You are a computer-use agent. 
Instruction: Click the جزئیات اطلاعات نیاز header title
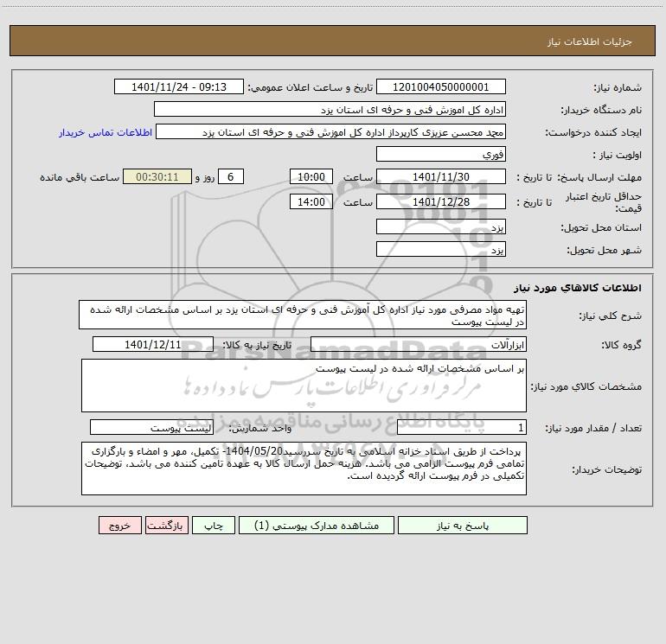[x=590, y=41]
